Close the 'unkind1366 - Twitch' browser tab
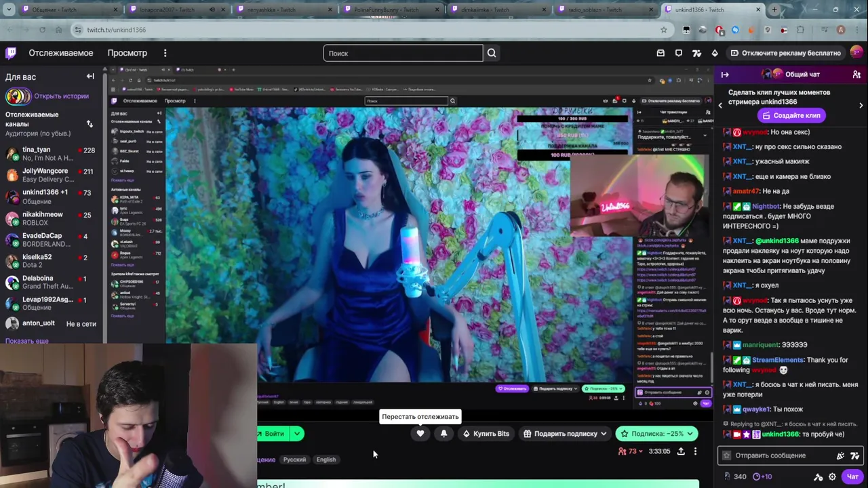 pyautogui.click(x=758, y=9)
